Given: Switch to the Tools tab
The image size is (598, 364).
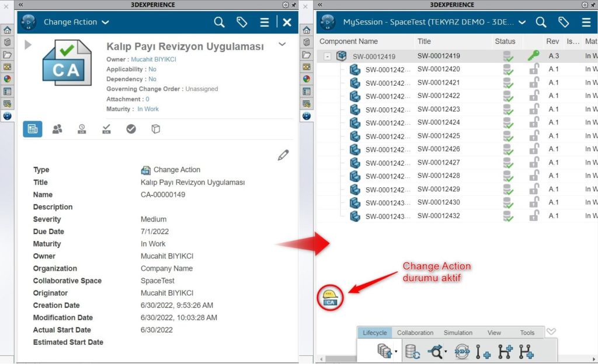Looking at the screenshot, I should pyautogui.click(x=527, y=332).
